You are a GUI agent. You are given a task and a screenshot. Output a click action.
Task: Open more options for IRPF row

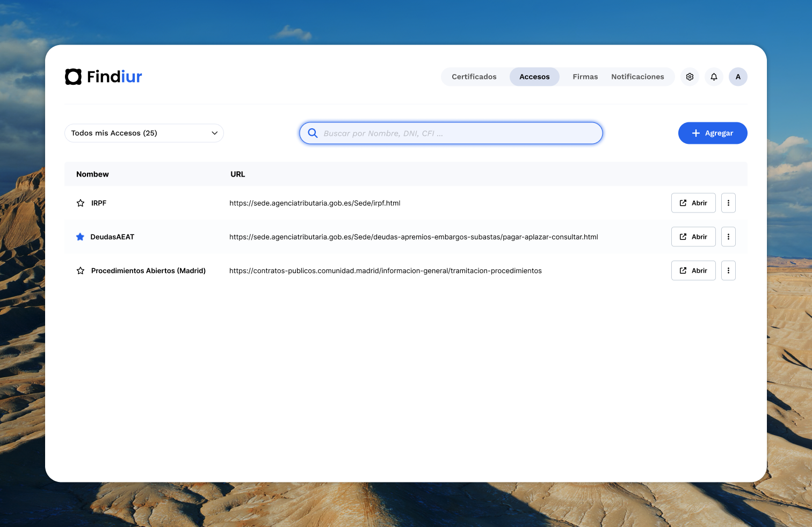click(x=728, y=203)
